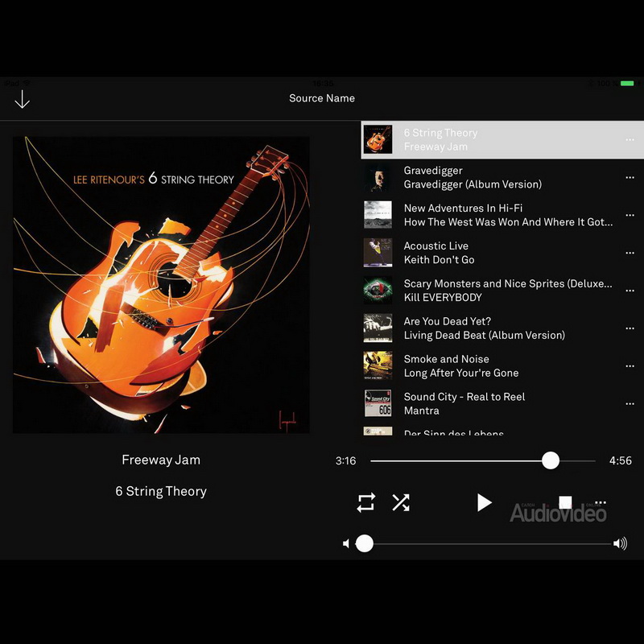Open options menu for Gravedigger track
The height and width of the screenshot is (644, 644).
pos(630,178)
